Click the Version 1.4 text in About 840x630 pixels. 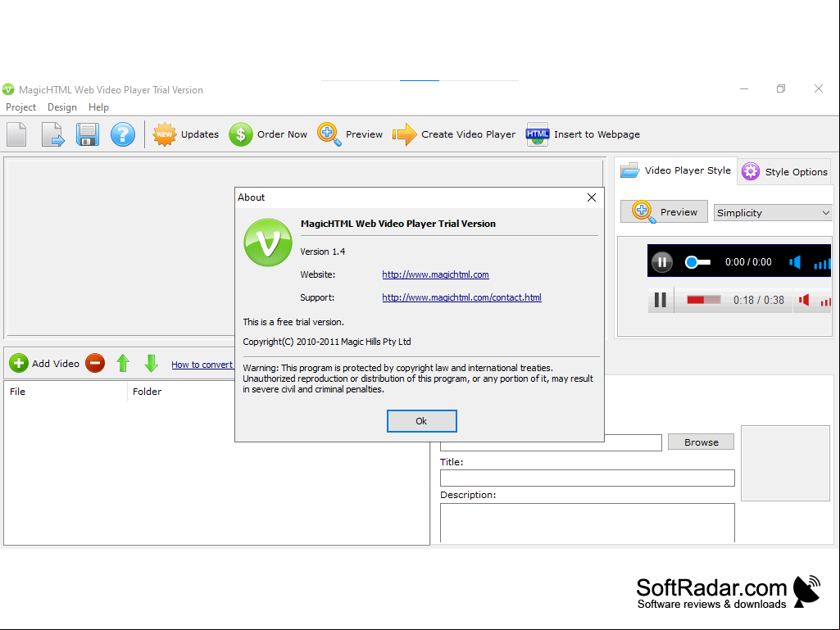click(323, 252)
